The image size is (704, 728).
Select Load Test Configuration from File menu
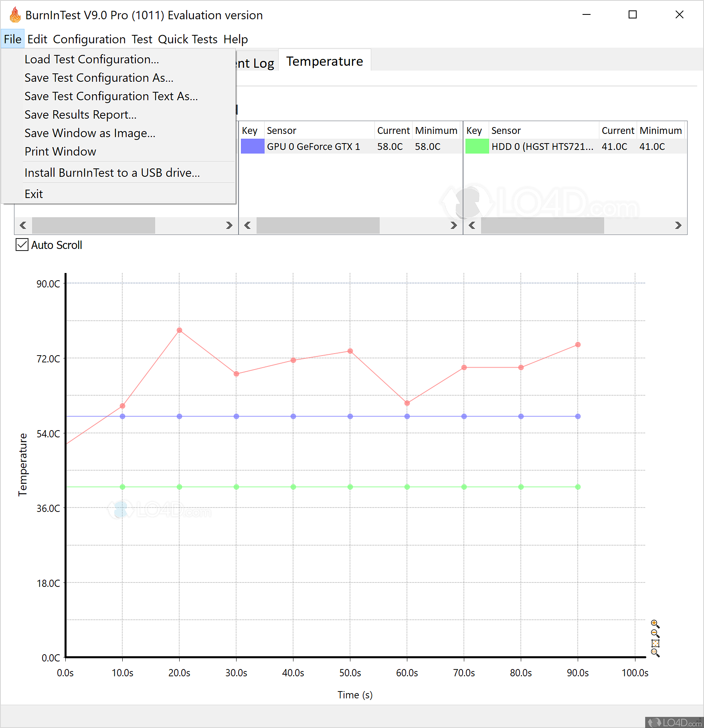click(x=91, y=59)
